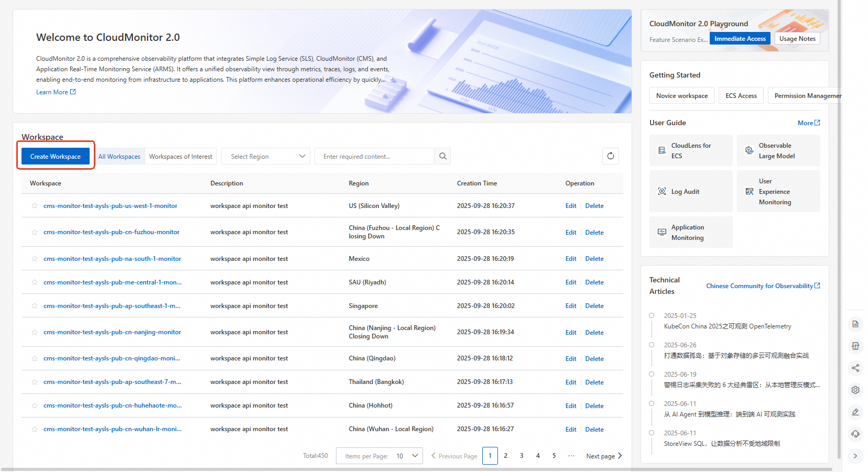Go to page 1 of workspaces
The image size is (868, 472).
(490, 456)
